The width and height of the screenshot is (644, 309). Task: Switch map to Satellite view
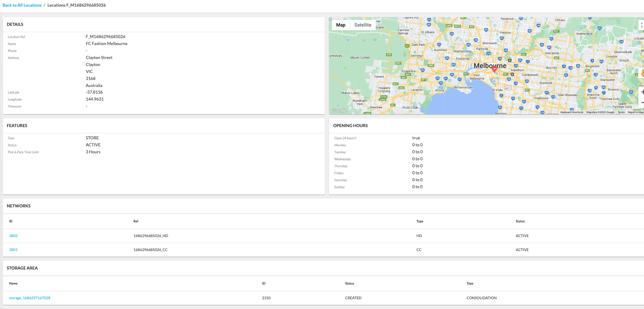(363, 25)
